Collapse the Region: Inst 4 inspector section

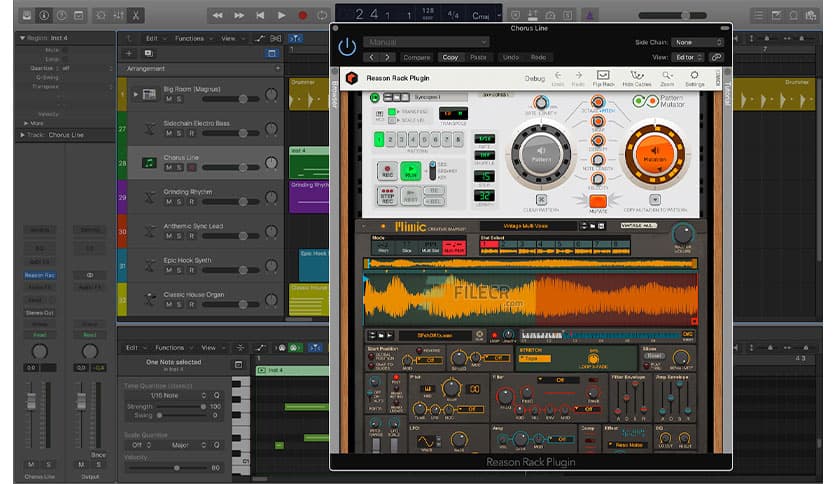[22, 38]
